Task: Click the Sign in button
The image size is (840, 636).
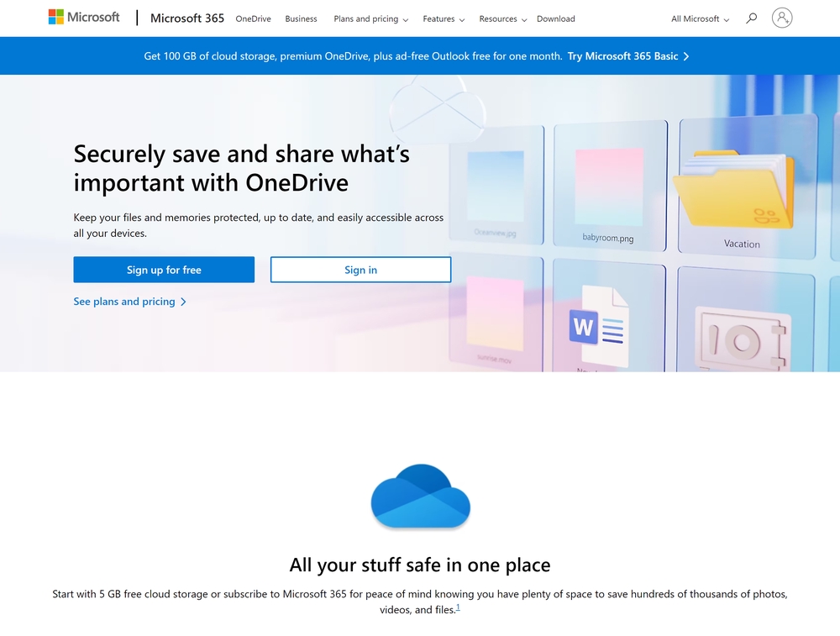Action: (360, 270)
